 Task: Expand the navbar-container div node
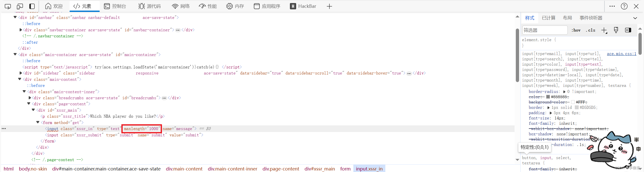[21, 30]
